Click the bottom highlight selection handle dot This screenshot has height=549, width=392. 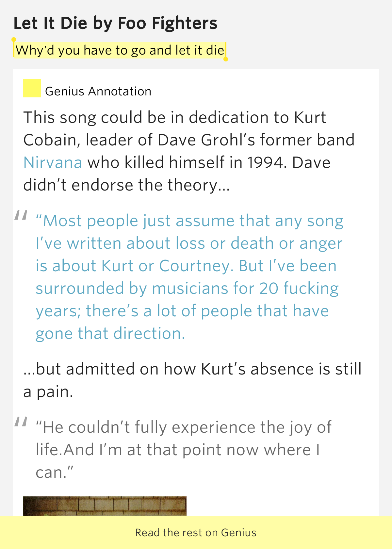click(x=225, y=59)
